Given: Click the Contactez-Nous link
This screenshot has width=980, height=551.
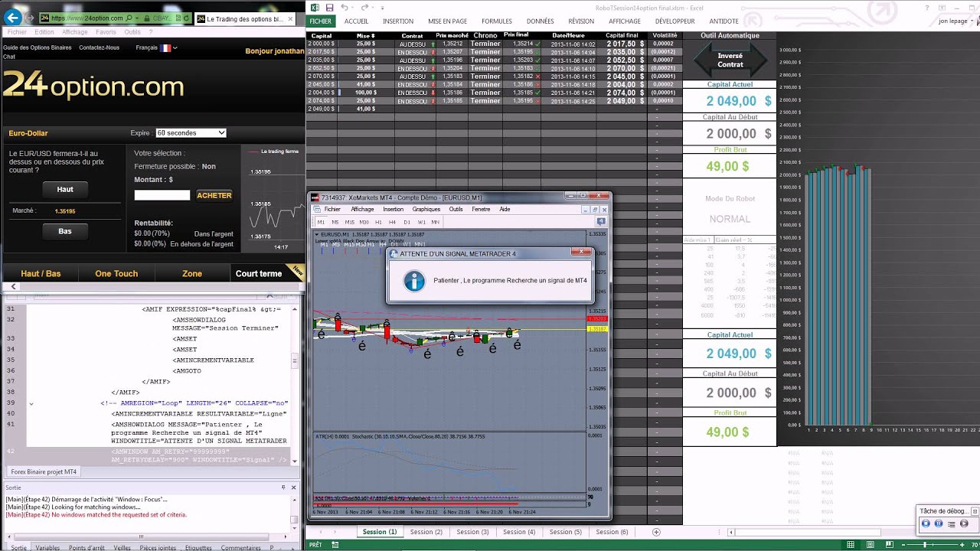Looking at the screenshot, I should tap(99, 47).
